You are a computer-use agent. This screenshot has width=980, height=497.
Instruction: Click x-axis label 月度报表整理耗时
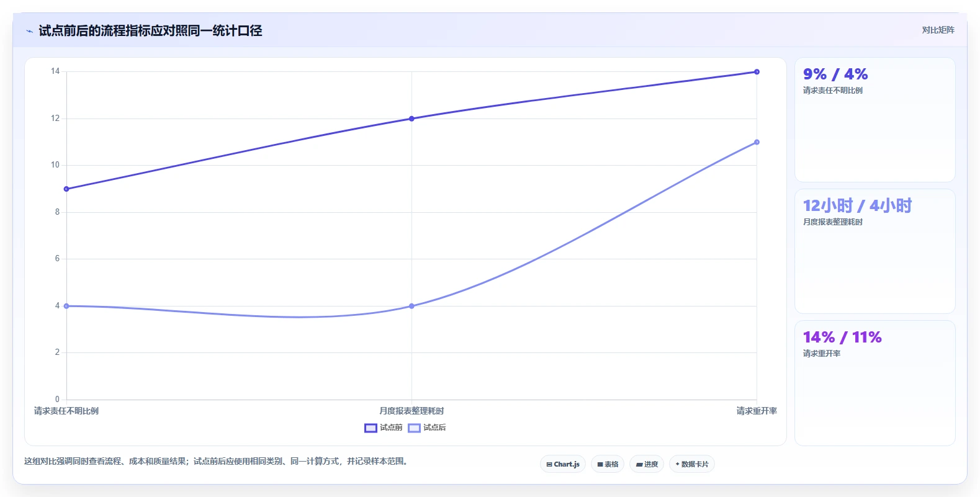[x=411, y=411]
